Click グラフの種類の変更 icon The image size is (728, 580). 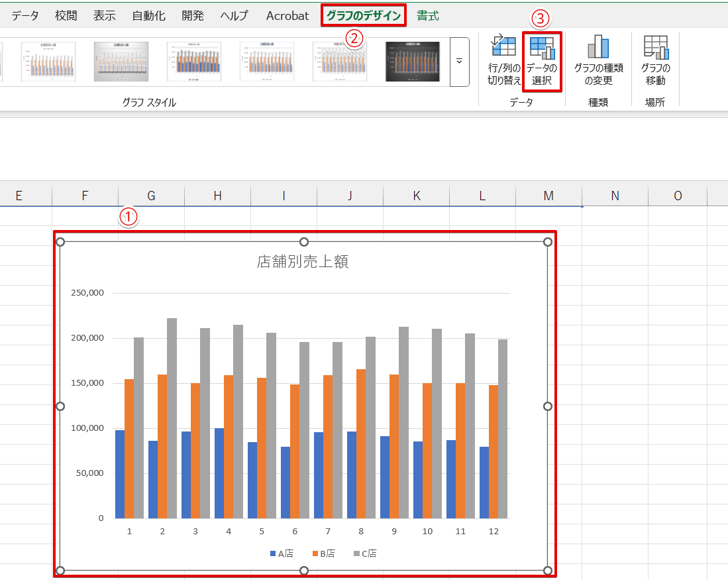click(598, 48)
